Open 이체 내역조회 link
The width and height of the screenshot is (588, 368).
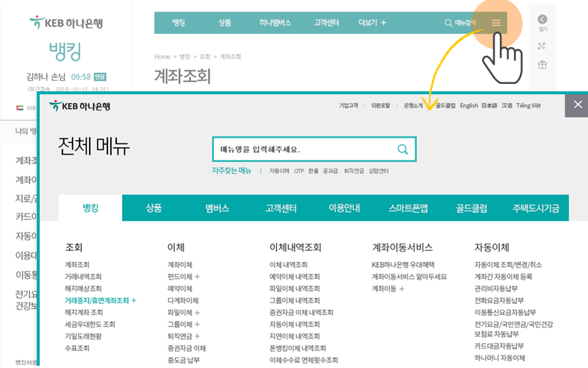(x=288, y=265)
